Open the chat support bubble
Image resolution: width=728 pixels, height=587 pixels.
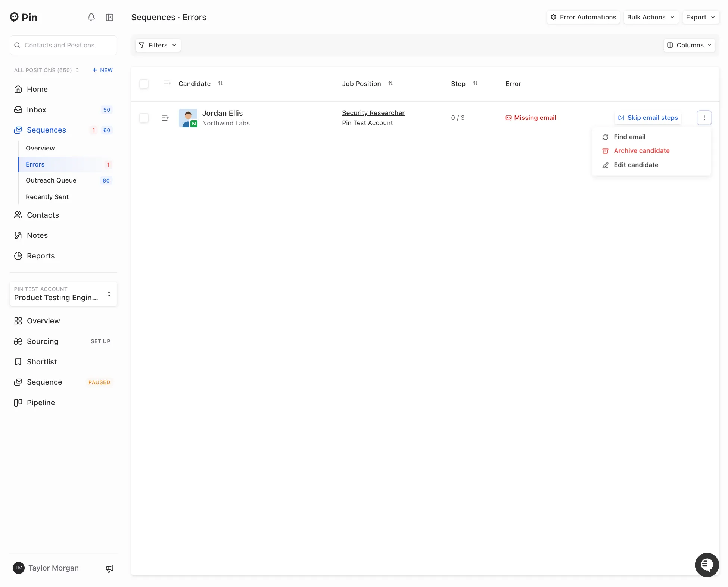pyautogui.click(x=707, y=565)
